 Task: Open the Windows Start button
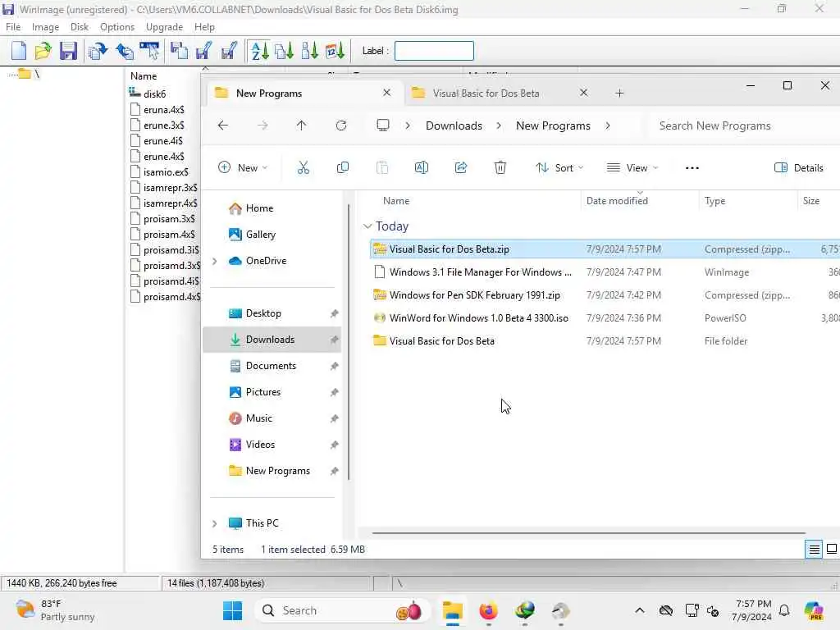[232, 610]
